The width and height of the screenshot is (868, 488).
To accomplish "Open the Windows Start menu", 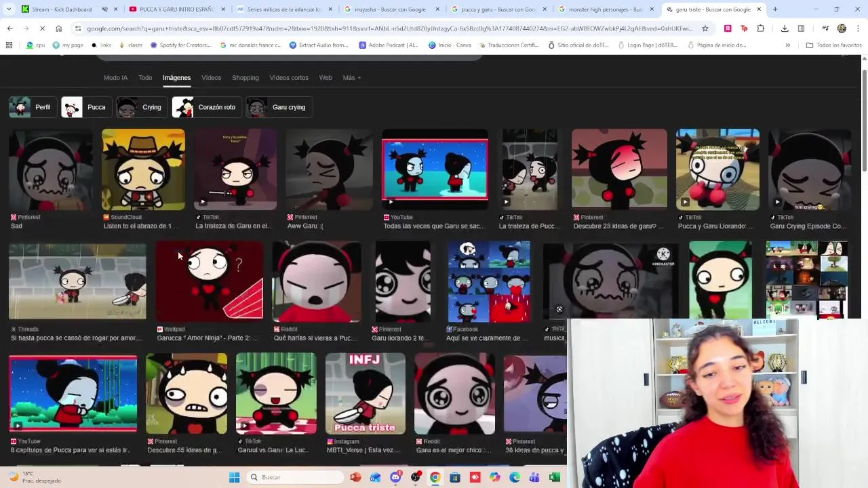I will click(x=234, y=477).
